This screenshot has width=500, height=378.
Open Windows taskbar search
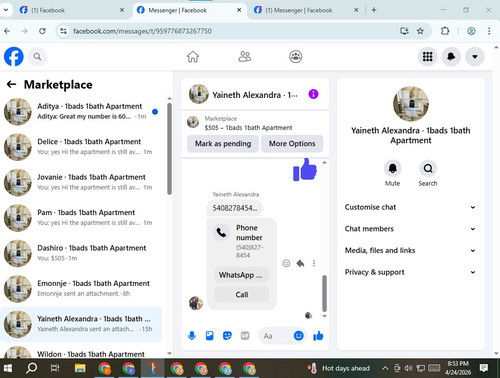(x=32, y=368)
